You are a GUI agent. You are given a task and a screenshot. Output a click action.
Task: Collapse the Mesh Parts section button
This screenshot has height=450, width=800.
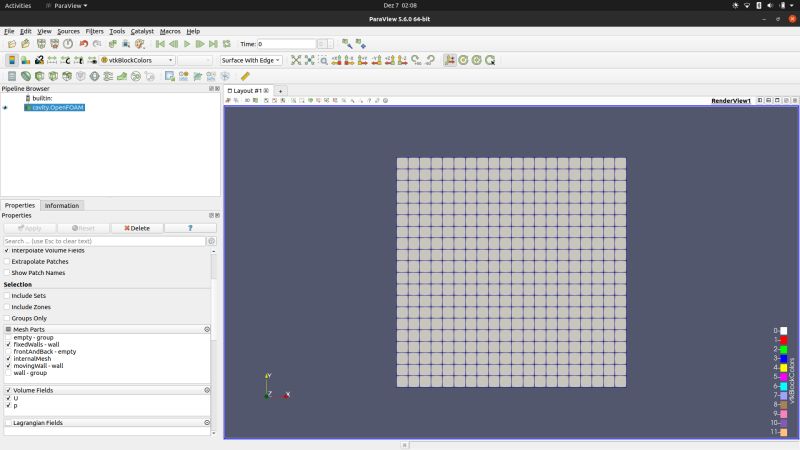click(x=207, y=330)
